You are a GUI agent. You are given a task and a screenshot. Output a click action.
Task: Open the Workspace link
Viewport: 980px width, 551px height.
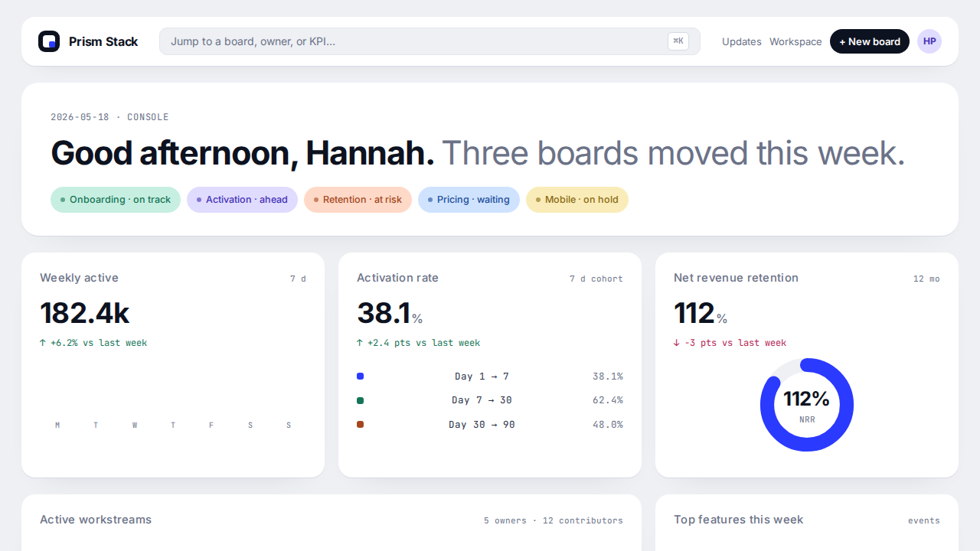click(795, 41)
